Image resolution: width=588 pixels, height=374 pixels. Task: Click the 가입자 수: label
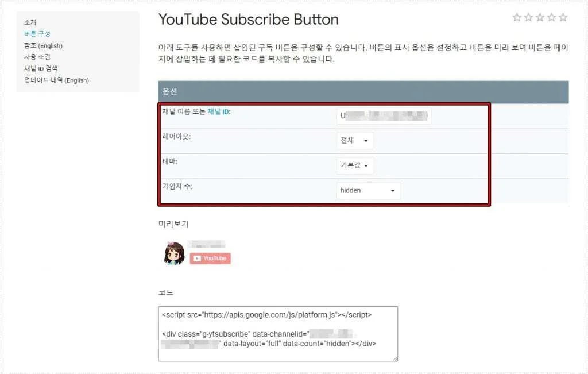[x=177, y=187]
